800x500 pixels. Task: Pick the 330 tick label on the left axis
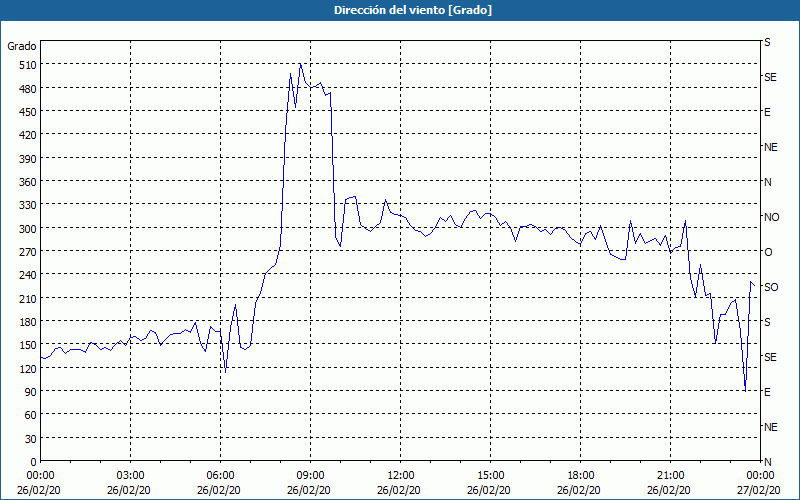[28, 205]
